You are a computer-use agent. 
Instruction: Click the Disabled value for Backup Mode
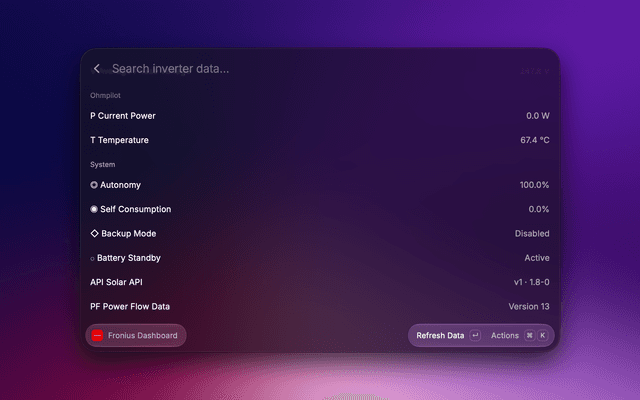pyautogui.click(x=532, y=233)
